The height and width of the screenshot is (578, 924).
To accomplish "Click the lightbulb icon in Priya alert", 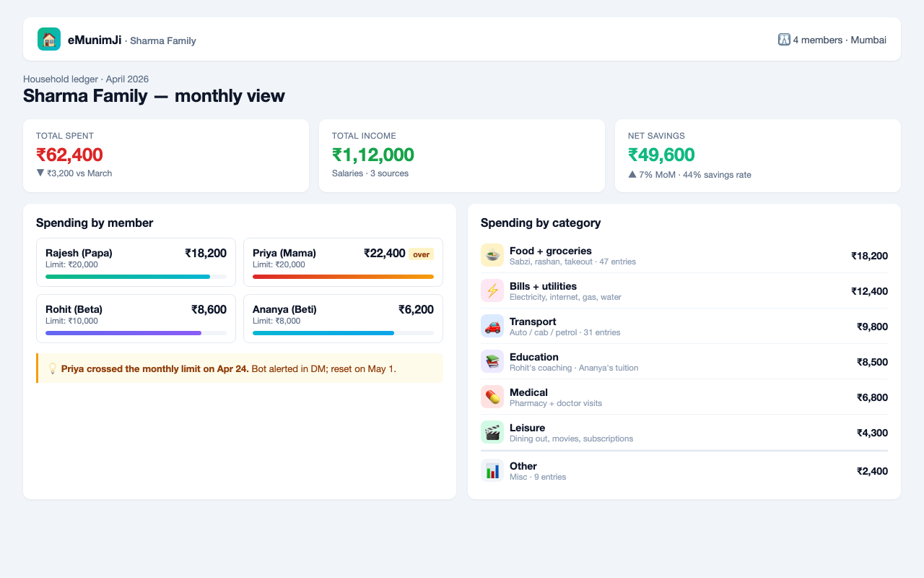I will pyautogui.click(x=53, y=368).
